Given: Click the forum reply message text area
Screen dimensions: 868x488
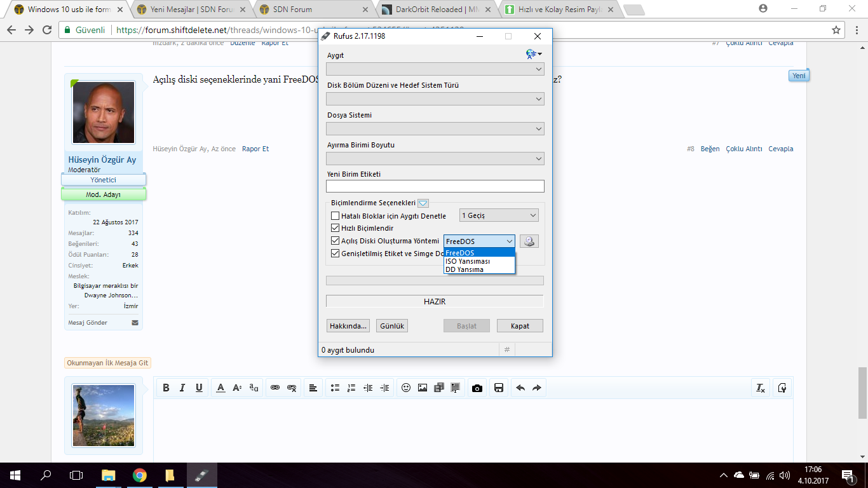Looking at the screenshot, I should (x=473, y=431).
